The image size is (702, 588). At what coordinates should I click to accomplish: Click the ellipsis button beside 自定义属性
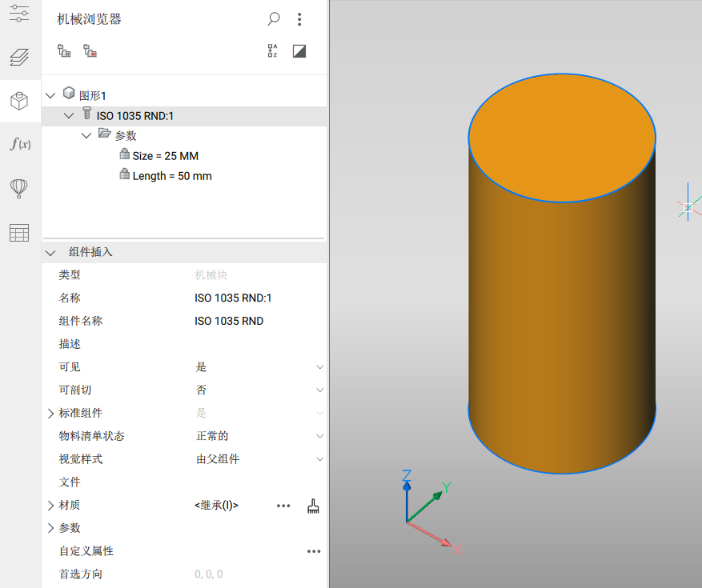point(314,551)
